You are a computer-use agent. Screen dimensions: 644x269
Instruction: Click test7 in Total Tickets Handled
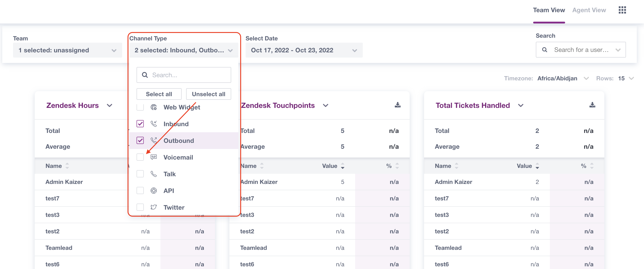[441, 198]
